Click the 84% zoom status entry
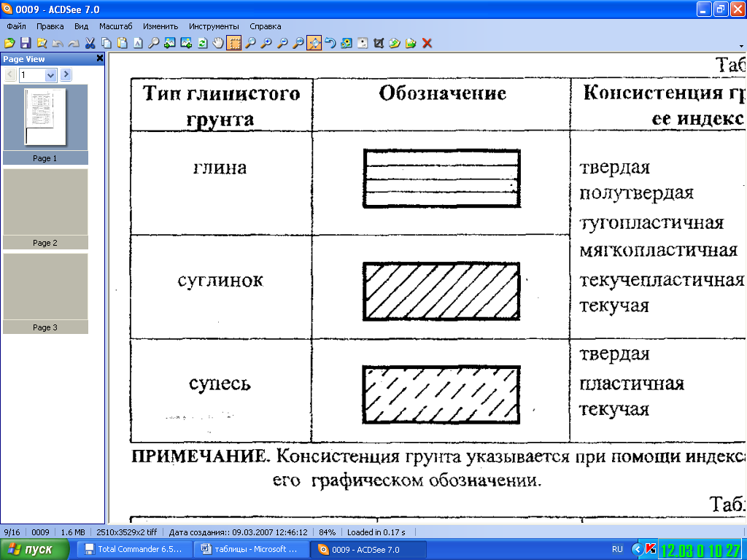The height and width of the screenshot is (560, 747). pyautogui.click(x=328, y=532)
